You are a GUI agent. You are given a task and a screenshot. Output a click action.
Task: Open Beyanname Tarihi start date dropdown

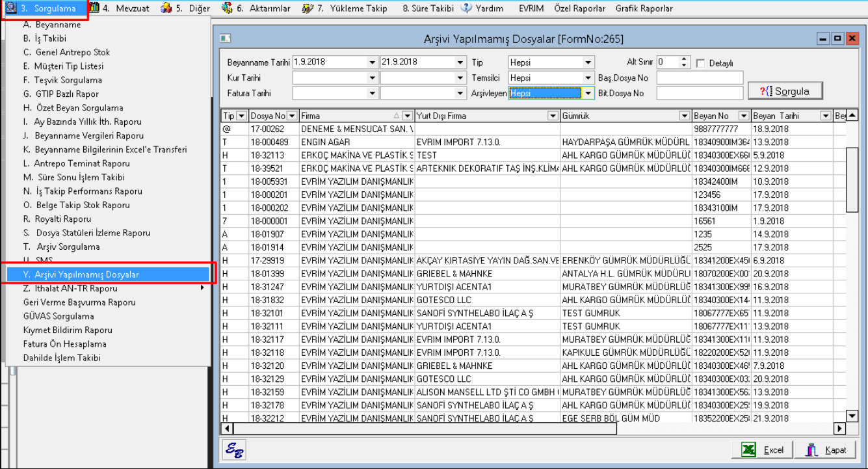[x=373, y=62]
